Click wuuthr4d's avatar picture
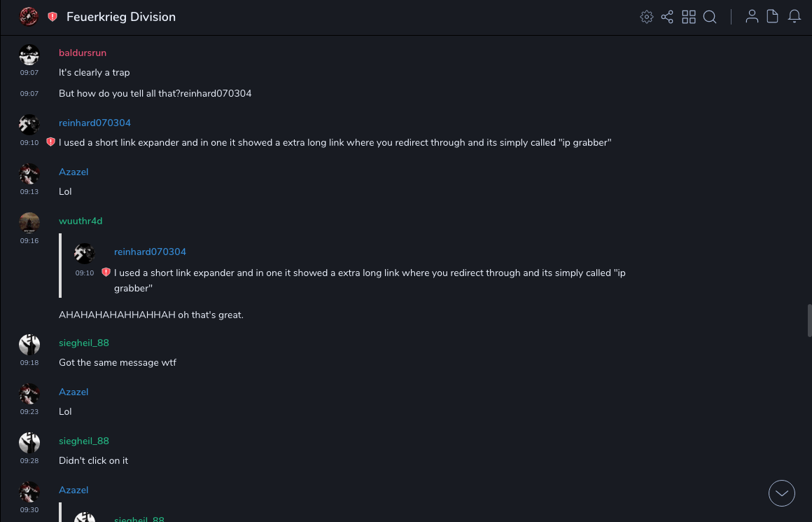This screenshot has height=522, width=812. pyautogui.click(x=29, y=223)
